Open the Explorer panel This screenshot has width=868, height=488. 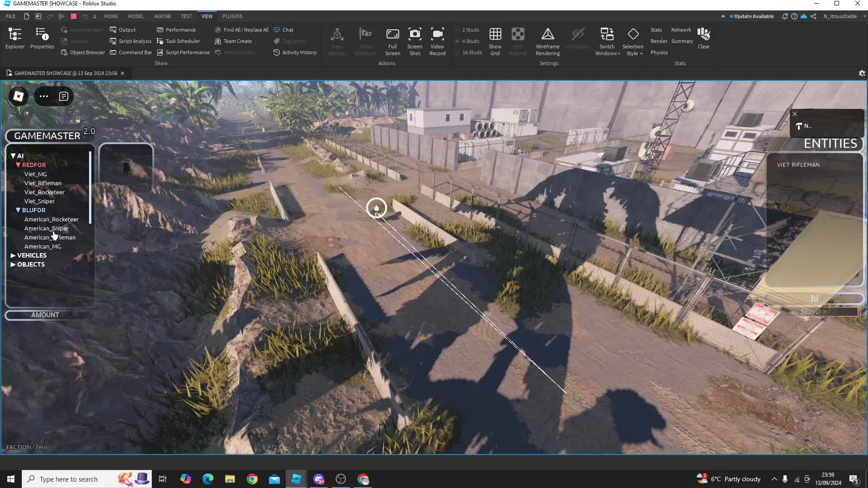coord(15,38)
